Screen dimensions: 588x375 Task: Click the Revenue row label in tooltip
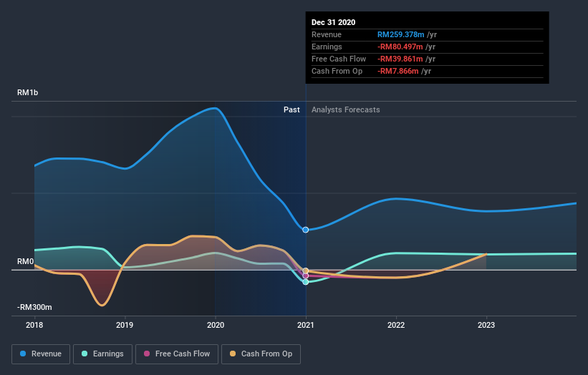[327, 34]
